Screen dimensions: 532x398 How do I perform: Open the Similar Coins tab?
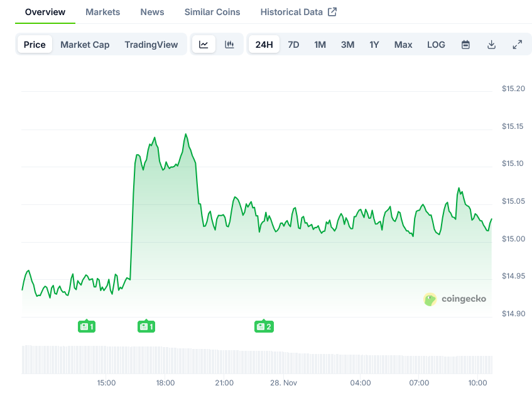[212, 12]
